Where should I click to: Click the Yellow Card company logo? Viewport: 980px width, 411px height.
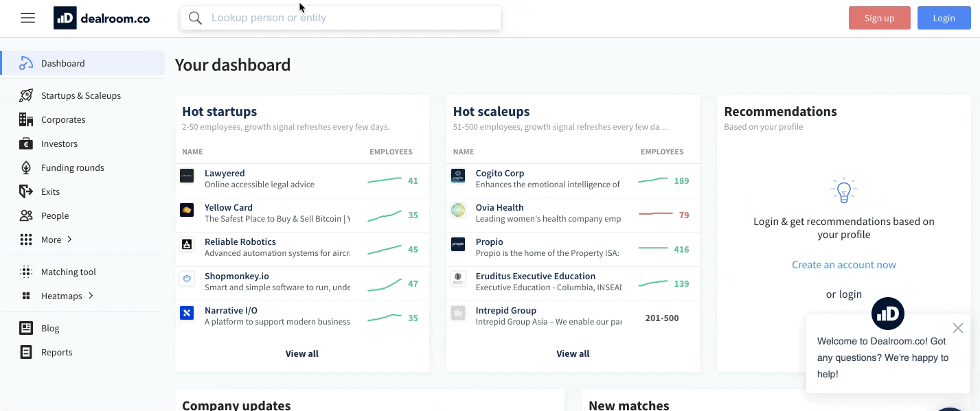click(187, 210)
